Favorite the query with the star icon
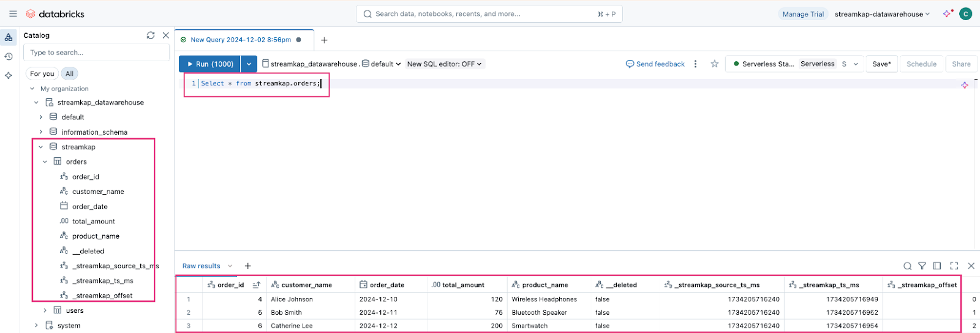This screenshot has width=980, height=333. click(x=714, y=64)
